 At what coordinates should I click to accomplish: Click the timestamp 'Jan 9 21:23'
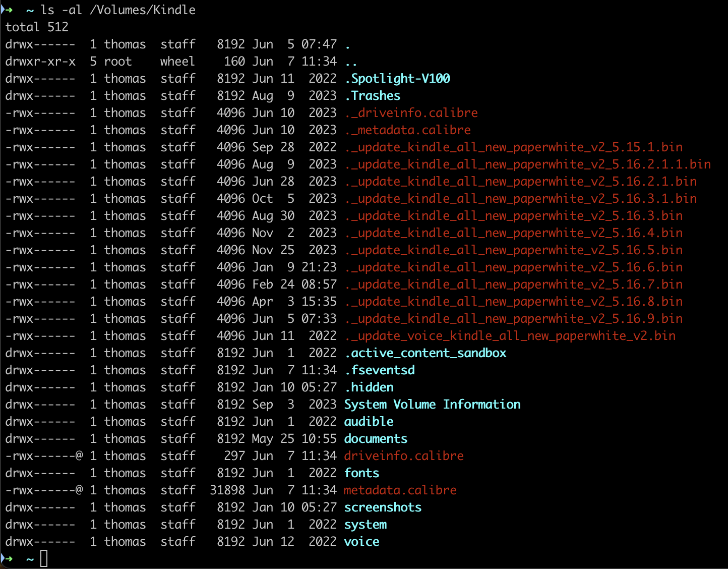pyautogui.click(x=294, y=267)
